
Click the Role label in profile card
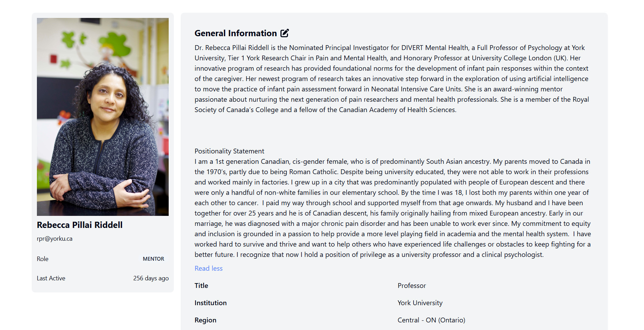(x=43, y=259)
